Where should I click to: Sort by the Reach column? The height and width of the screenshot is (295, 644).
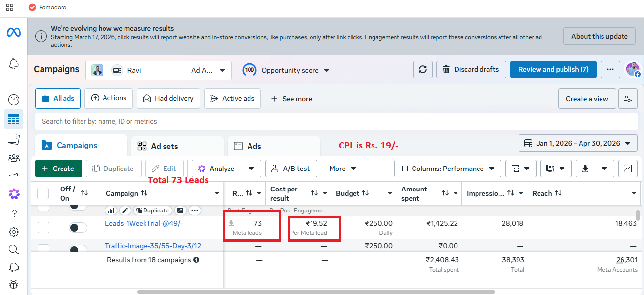point(558,193)
